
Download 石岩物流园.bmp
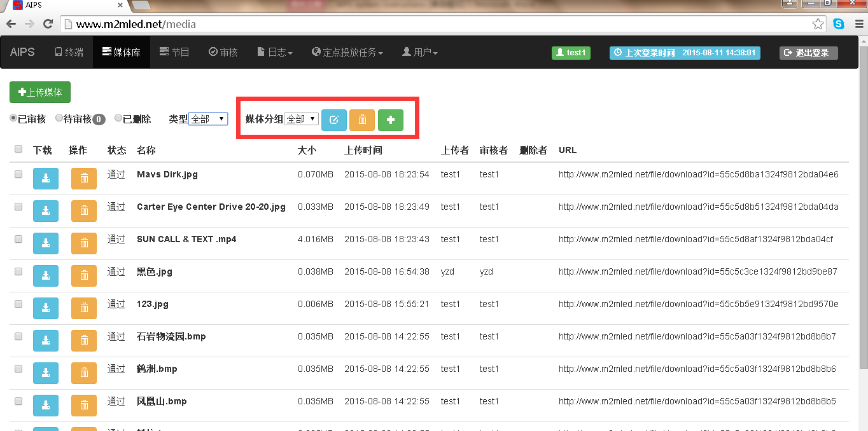(x=46, y=341)
